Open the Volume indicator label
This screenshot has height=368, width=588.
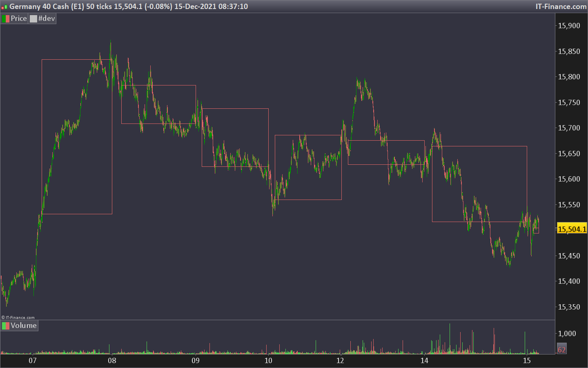[24, 325]
